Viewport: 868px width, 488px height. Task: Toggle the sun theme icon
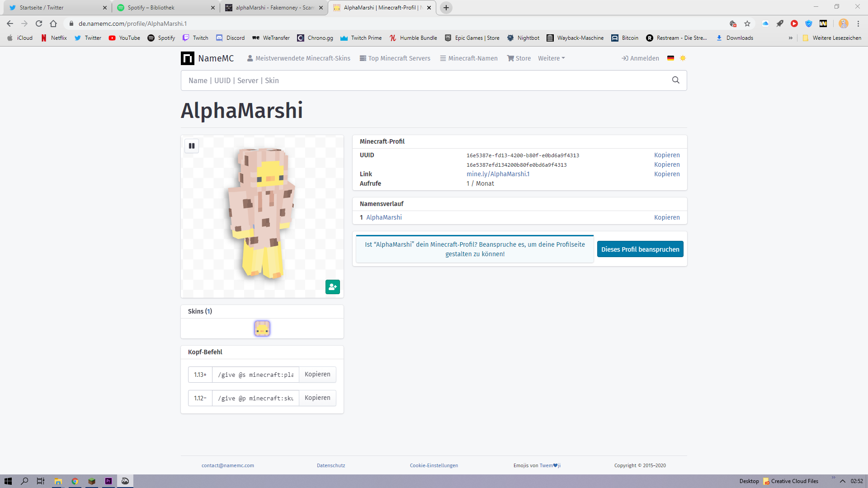tap(683, 58)
